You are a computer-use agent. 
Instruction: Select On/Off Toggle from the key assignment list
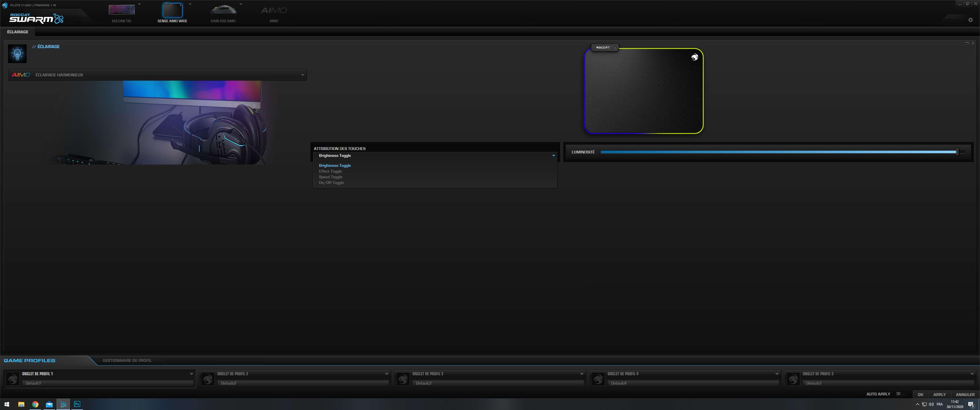(x=331, y=183)
